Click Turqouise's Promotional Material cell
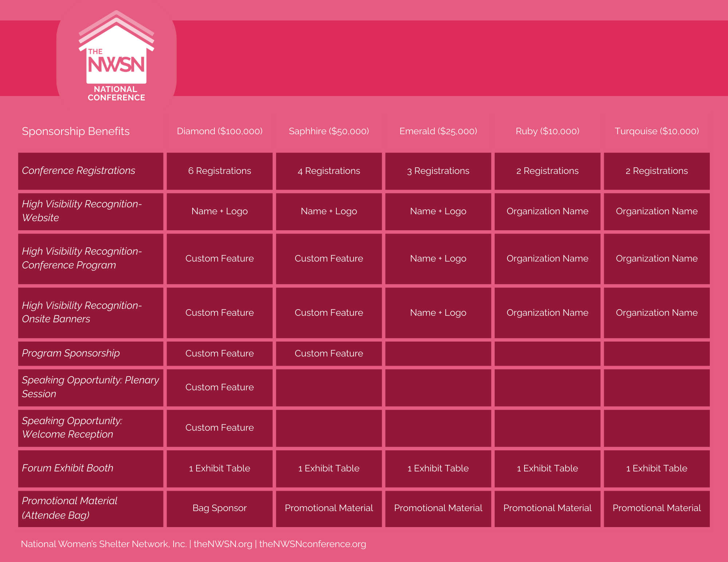 click(x=657, y=508)
